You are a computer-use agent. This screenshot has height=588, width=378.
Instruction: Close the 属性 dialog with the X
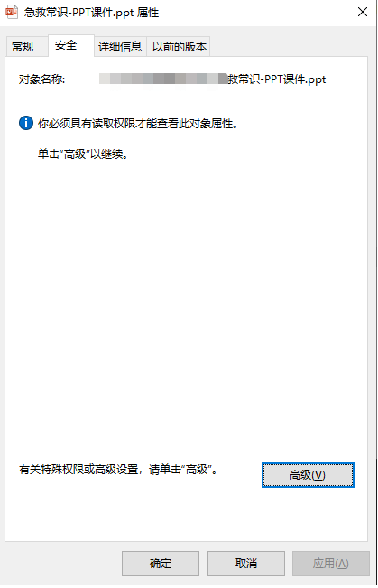pyautogui.click(x=363, y=12)
